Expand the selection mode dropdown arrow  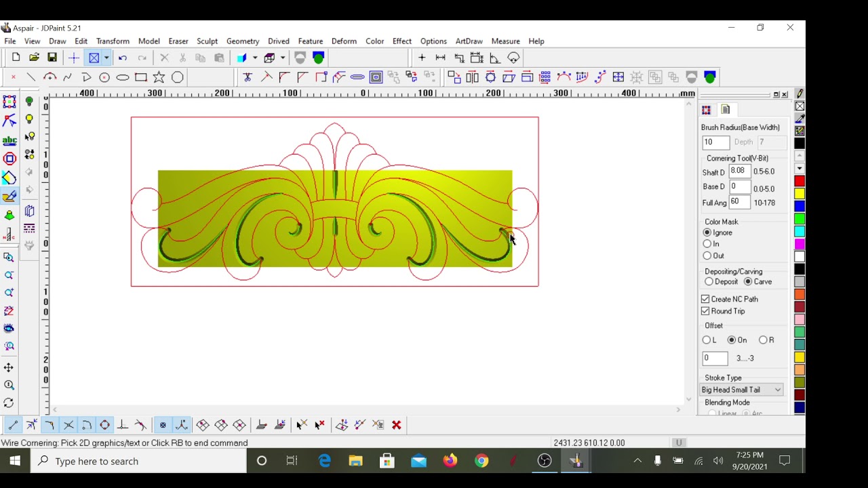(x=106, y=58)
